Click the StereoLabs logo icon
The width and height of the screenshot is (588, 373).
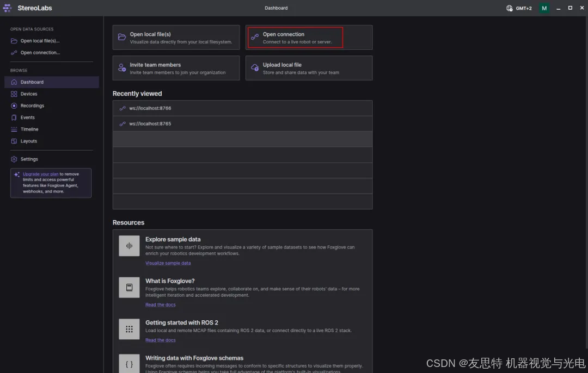pyautogui.click(x=7, y=8)
